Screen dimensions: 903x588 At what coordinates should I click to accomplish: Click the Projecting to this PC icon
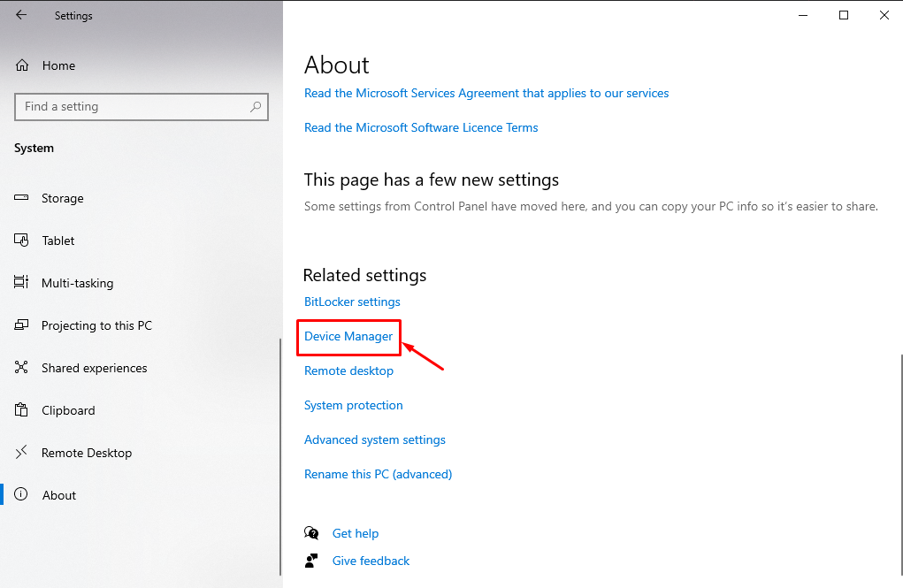point(21,325)
